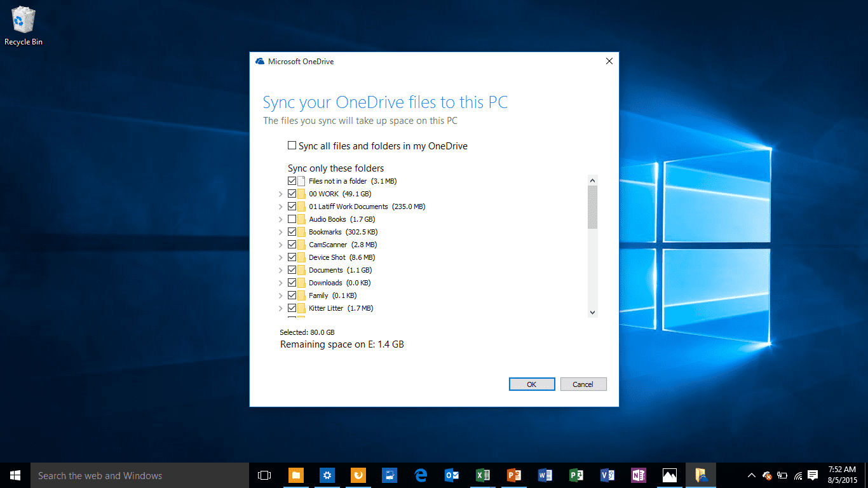
Task: Expand the Documents folder
Action: pos(280,270)
